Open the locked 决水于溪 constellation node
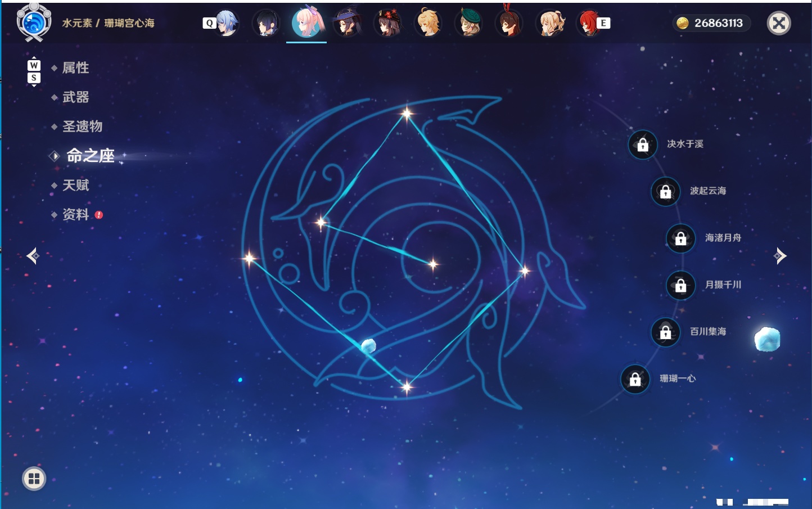812x509 pixels. [x=643, y=145]
